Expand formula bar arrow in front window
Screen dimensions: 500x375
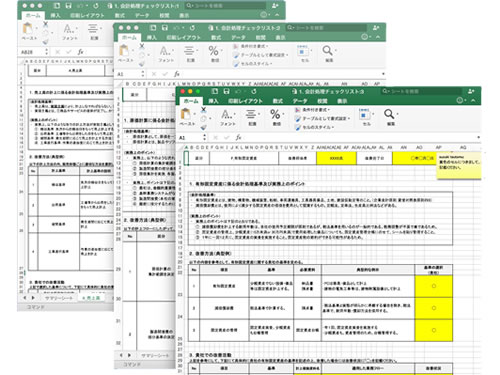click(478, 137)
